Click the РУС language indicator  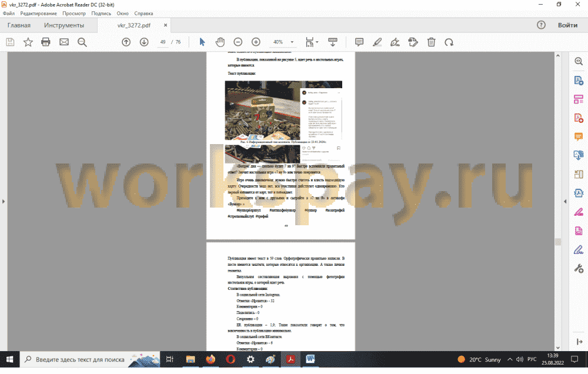coord(532,359)
